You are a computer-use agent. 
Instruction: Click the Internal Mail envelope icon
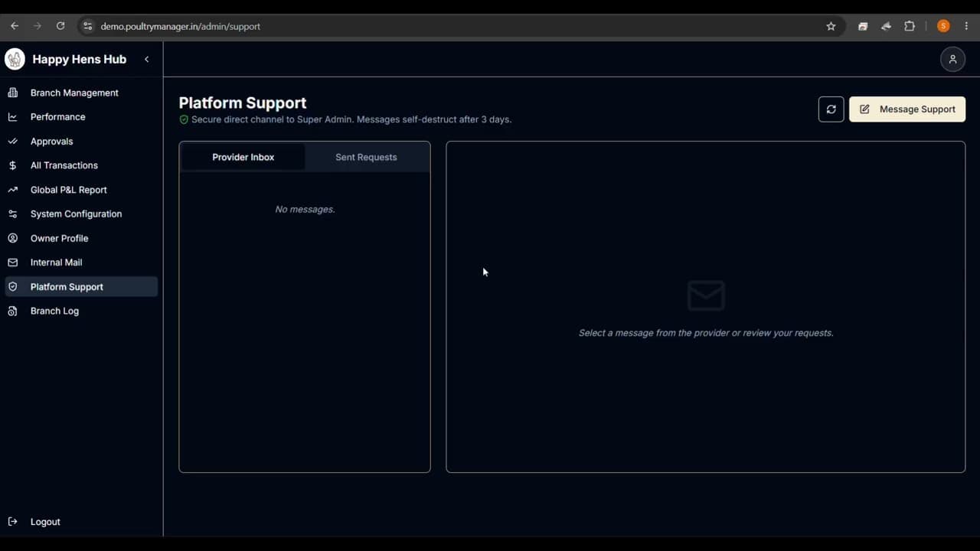click(x=12, y=262)
